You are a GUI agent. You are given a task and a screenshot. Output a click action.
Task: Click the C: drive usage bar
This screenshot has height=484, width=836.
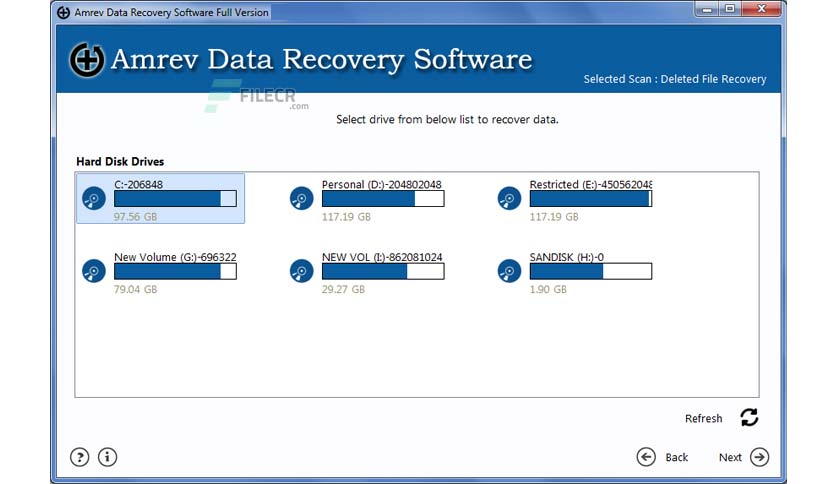point(175,199)
